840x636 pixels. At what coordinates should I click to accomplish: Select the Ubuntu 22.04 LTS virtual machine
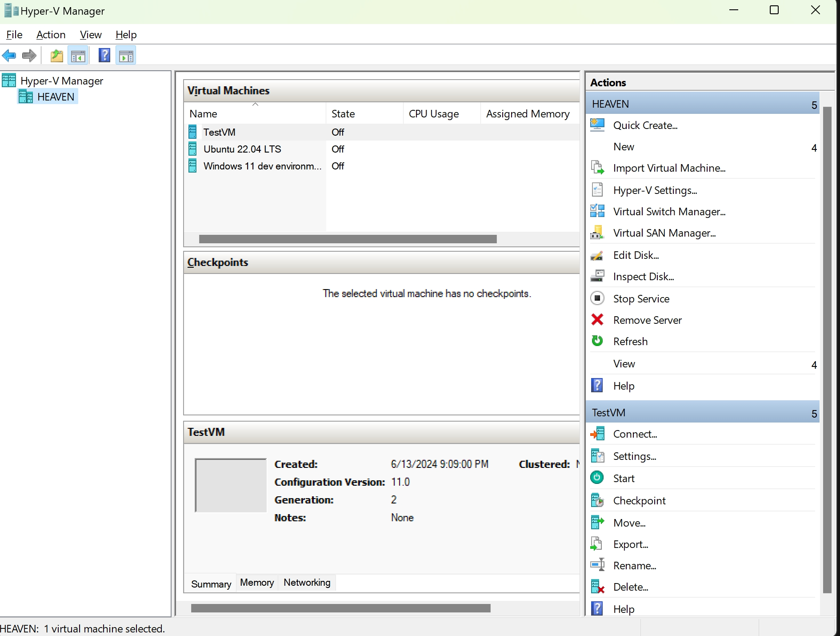pyautogui.click(x=382, y=149)
